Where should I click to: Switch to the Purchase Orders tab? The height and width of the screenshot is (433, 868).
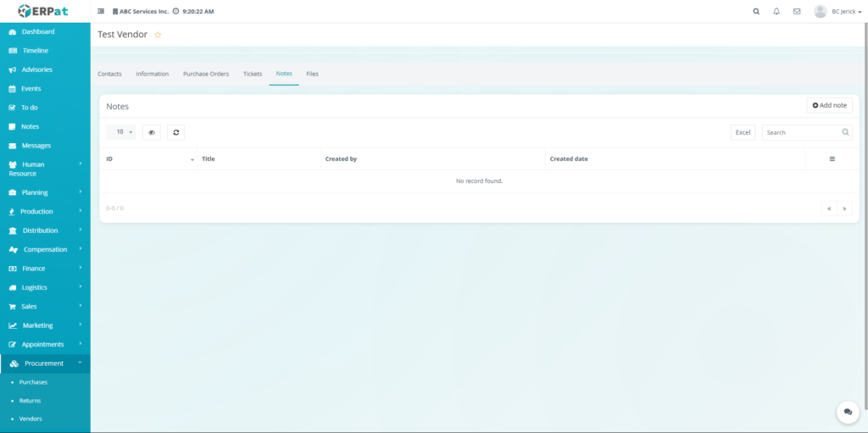pos(206,74)
